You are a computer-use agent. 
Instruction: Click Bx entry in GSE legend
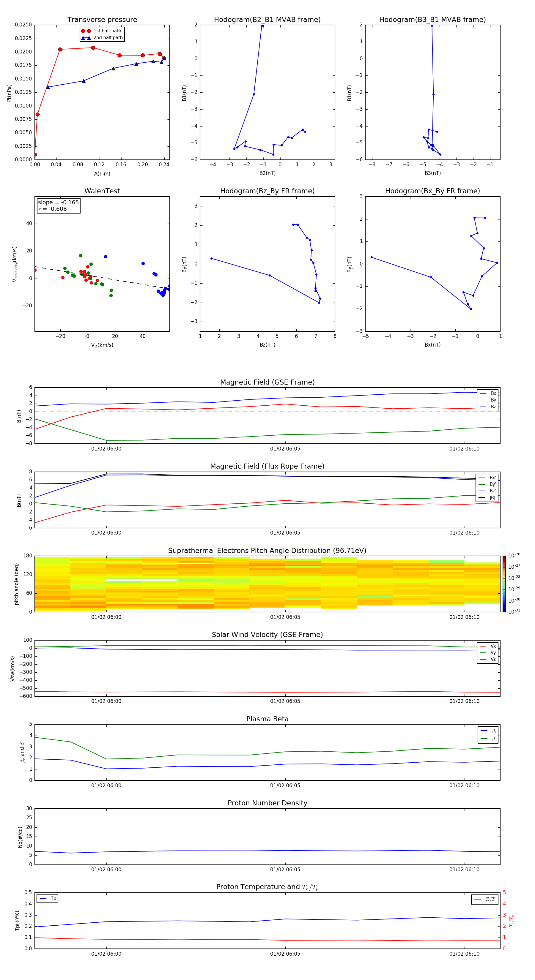[x=488, y=393]
